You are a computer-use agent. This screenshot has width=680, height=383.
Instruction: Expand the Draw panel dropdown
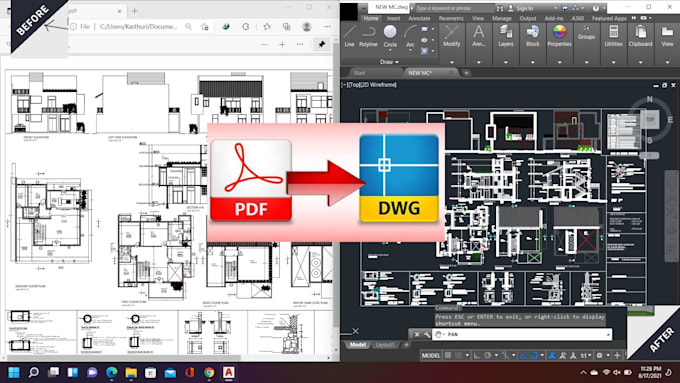(x=389, y=62)
